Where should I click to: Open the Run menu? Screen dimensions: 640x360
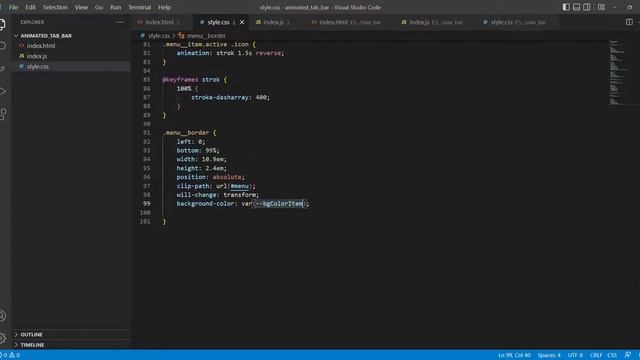(116, 7)
